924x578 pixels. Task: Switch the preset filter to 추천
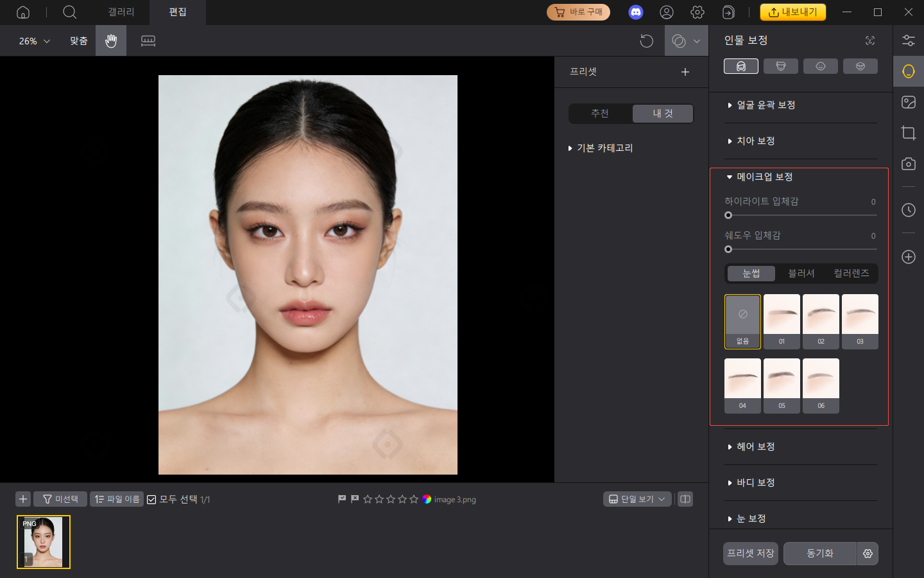coord(599,113)
